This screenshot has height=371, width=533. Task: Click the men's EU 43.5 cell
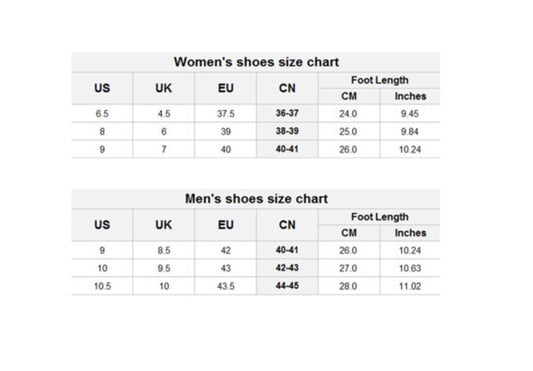226,286
